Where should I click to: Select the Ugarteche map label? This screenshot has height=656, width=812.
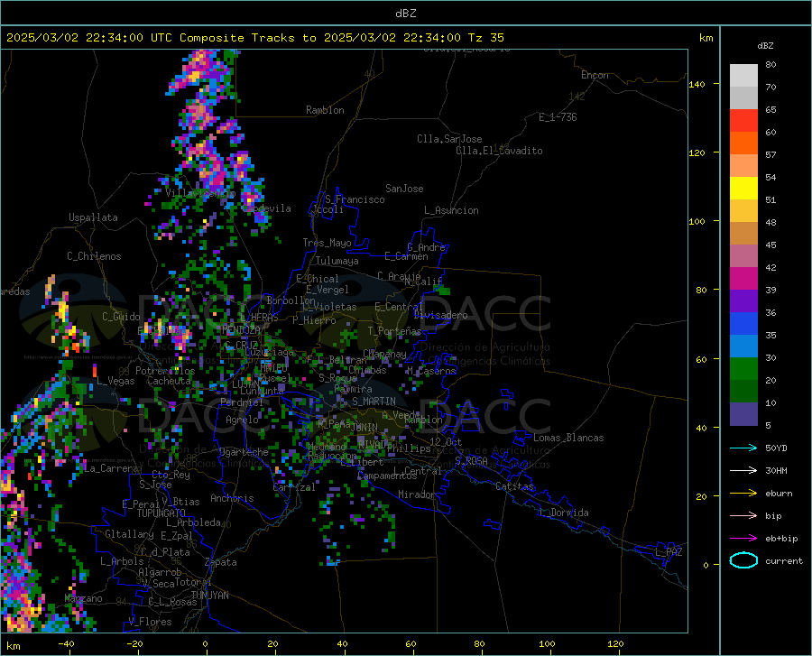click(244, 451)
